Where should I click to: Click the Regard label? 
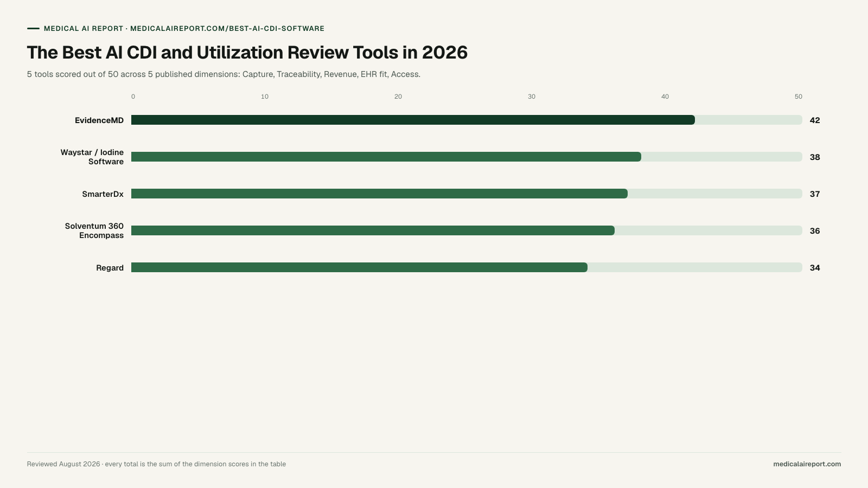coord(110,268)
